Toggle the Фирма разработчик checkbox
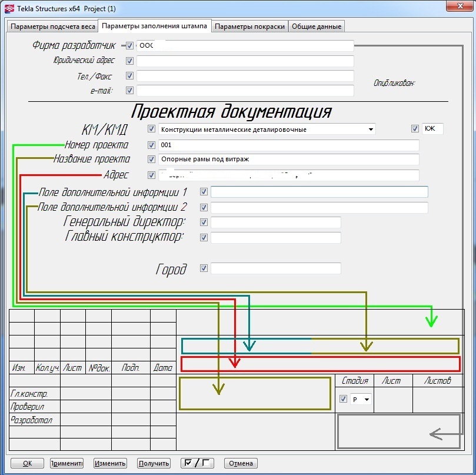Screen dimensions: 476x475 point(129,45)
